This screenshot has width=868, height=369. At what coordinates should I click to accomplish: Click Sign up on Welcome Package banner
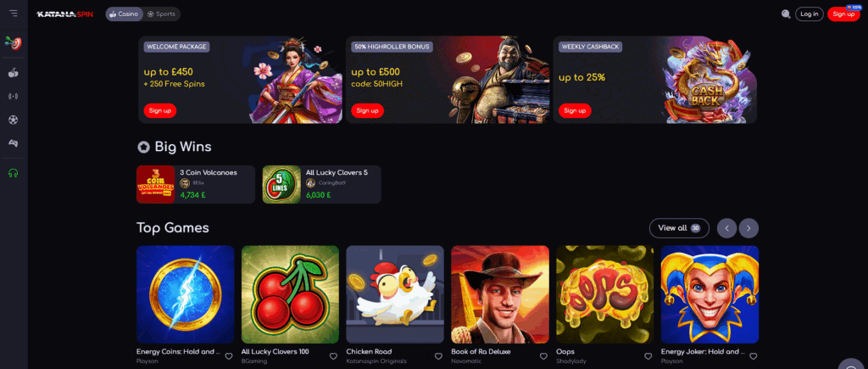point(160,111)
